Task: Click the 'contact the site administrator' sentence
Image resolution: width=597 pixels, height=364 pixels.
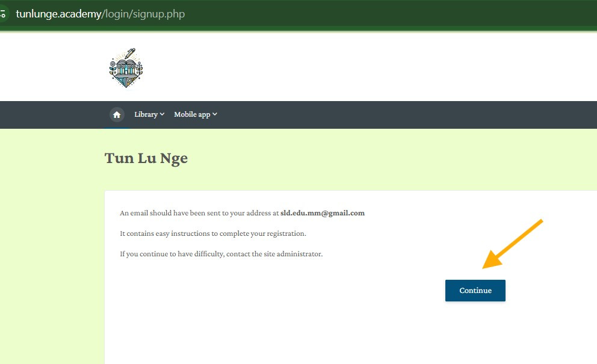Action: [221, 254]
